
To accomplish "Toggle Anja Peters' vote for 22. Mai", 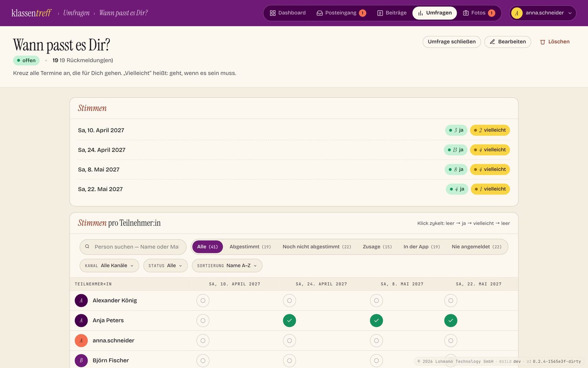I will tap(451, 321).
